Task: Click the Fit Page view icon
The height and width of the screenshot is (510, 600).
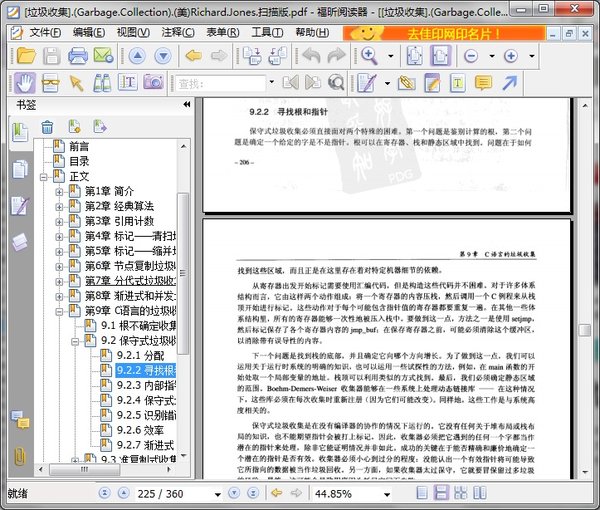Action: (415, 56)
